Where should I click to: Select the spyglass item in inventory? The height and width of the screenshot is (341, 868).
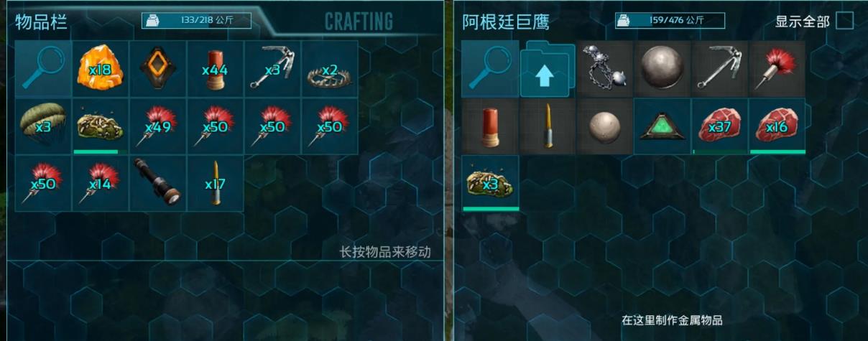[158, 184]
